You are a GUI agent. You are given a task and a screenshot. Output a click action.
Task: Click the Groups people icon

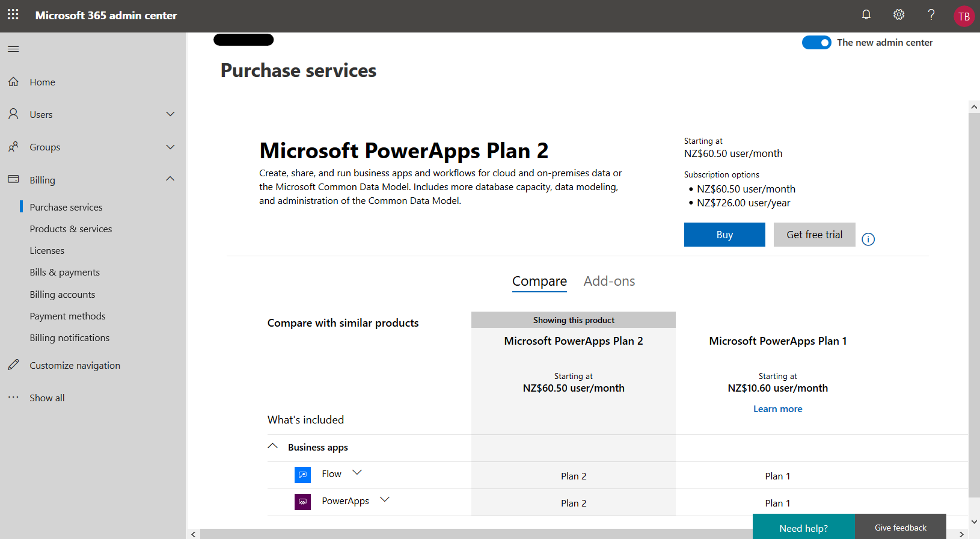pyautogui.click(x=13, y=147)
